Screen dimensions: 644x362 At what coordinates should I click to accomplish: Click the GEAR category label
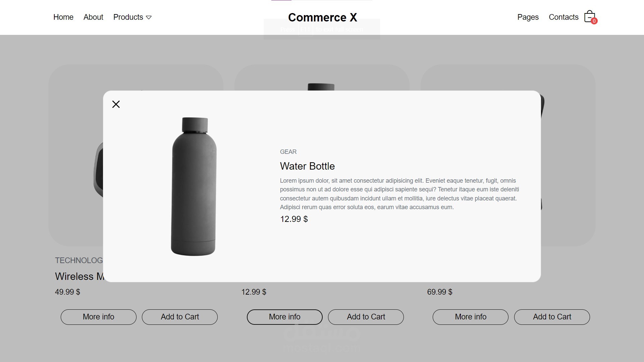(288, 152)
